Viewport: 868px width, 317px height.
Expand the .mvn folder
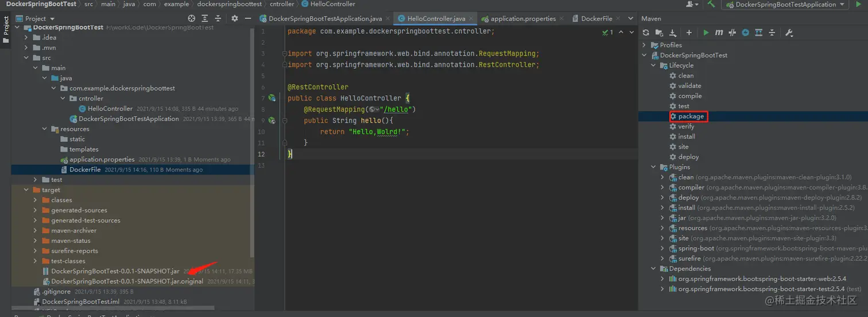[x=26, y=48]
